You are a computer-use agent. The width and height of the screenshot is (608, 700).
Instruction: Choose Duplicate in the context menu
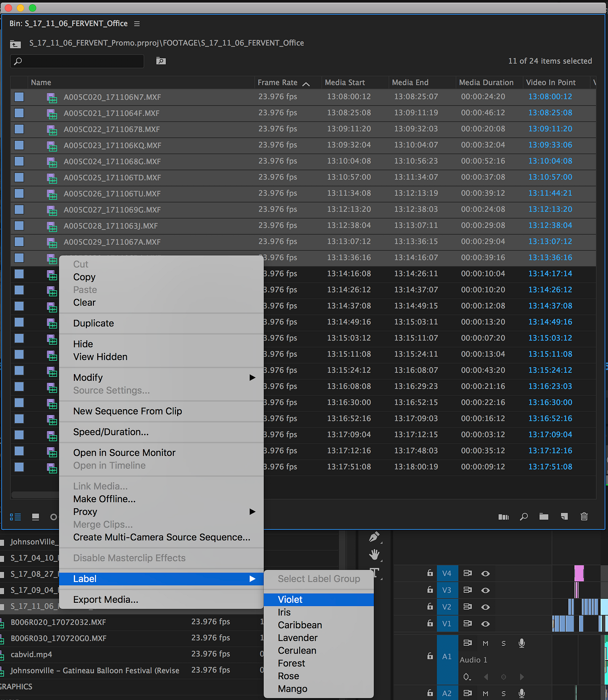click(x=161, y=323)
